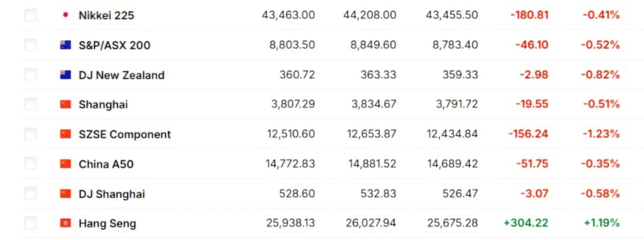
Task: Select the S&P/ASX 200 row checkbox
Action: (x=31, y=45)
